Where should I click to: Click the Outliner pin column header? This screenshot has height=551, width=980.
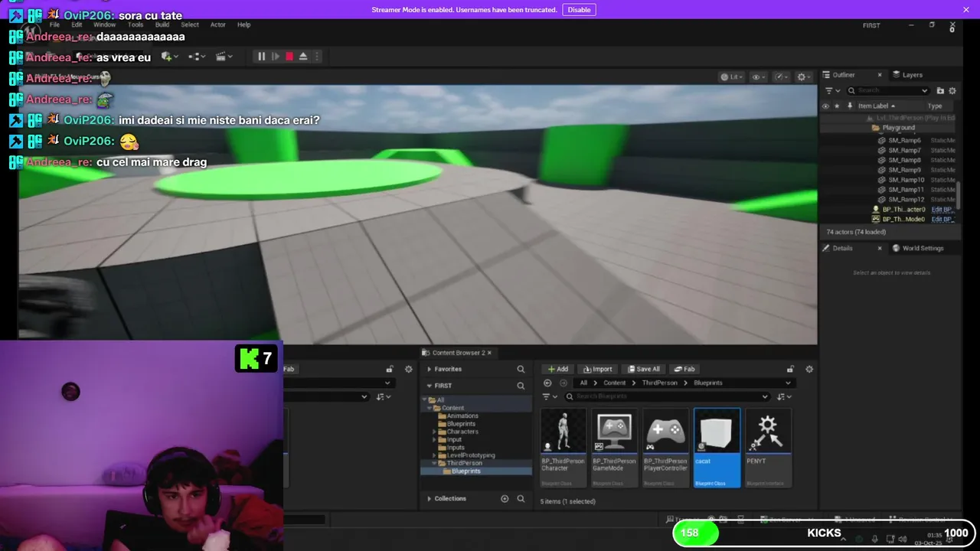(x=850, y=106)
